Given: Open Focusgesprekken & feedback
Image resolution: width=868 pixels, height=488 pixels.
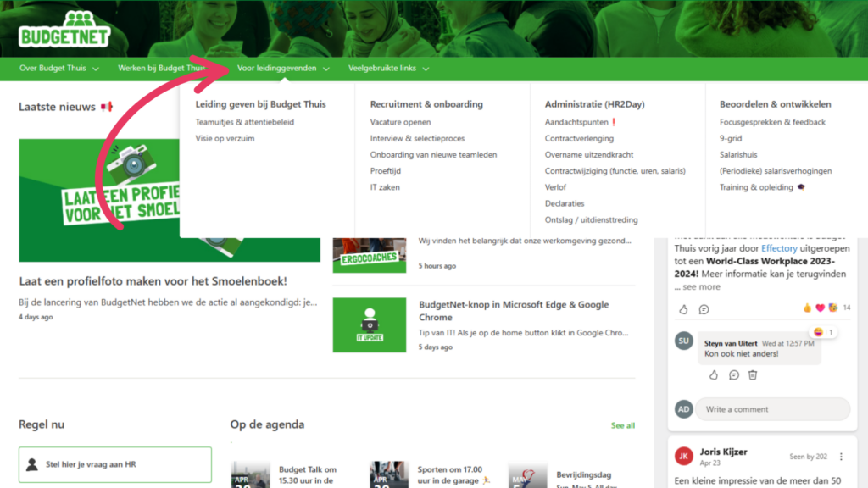Looking at the screenshot, I should pos(772,122).
